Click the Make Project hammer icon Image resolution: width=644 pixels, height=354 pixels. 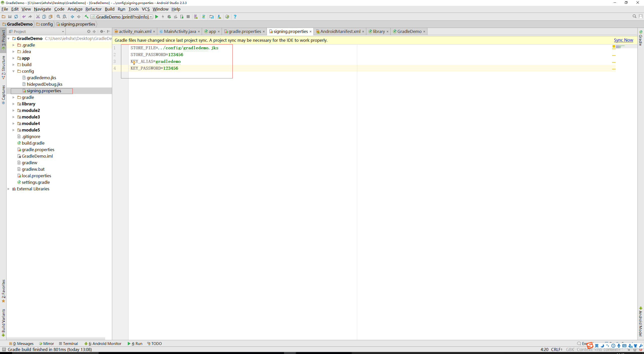click(x=87, y=17)
